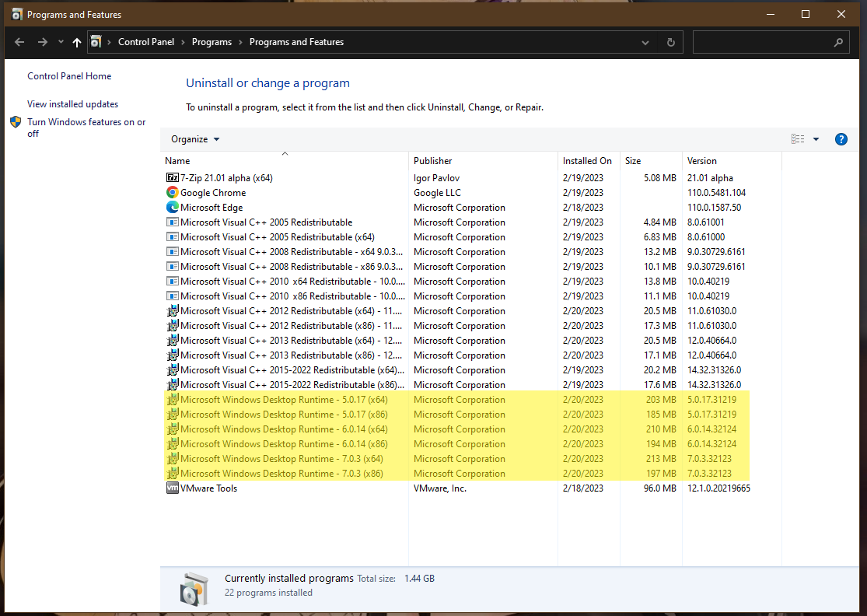Click the change view icon
Viewport: 867px width, 616px height.
point(798,139)
